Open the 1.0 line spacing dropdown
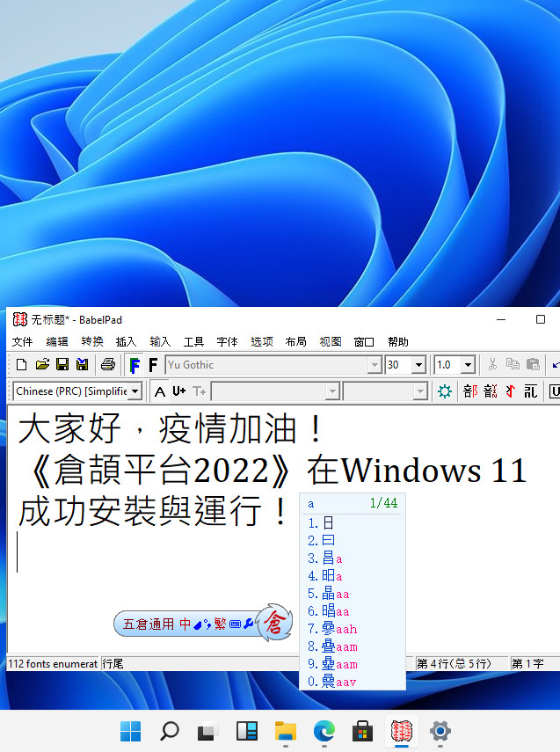The image size is (560, 752). (468, 365)
